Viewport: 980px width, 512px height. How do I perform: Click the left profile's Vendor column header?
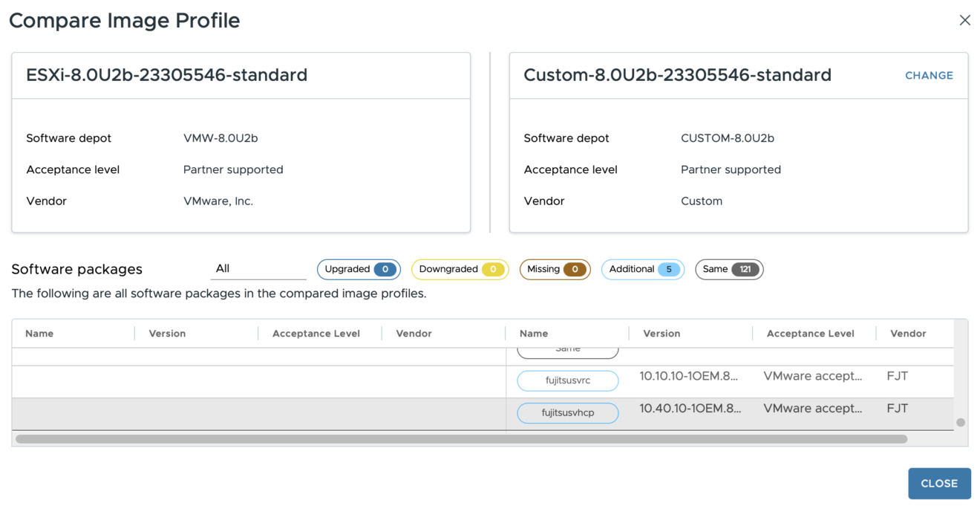[414, 334]
